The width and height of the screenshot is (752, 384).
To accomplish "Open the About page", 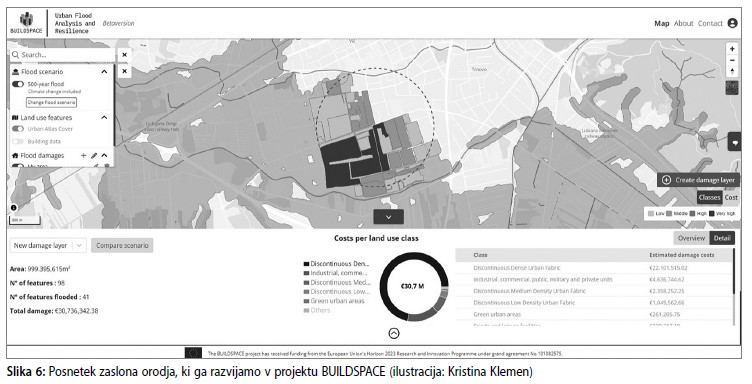I will [683, 23].
